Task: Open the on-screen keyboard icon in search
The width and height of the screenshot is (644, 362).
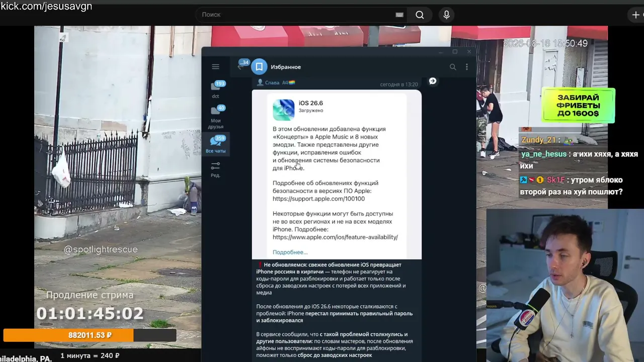Action: click(399, 15)
